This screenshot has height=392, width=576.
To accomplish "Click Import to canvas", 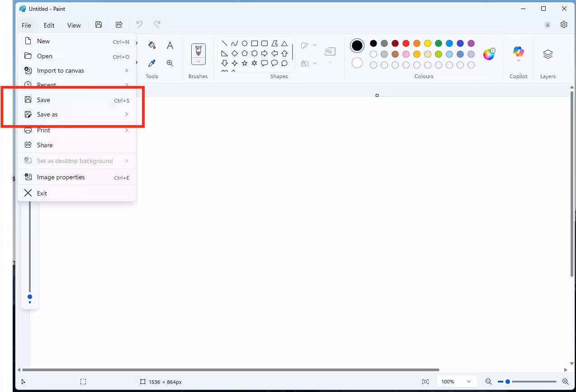I will click(60, 70).
